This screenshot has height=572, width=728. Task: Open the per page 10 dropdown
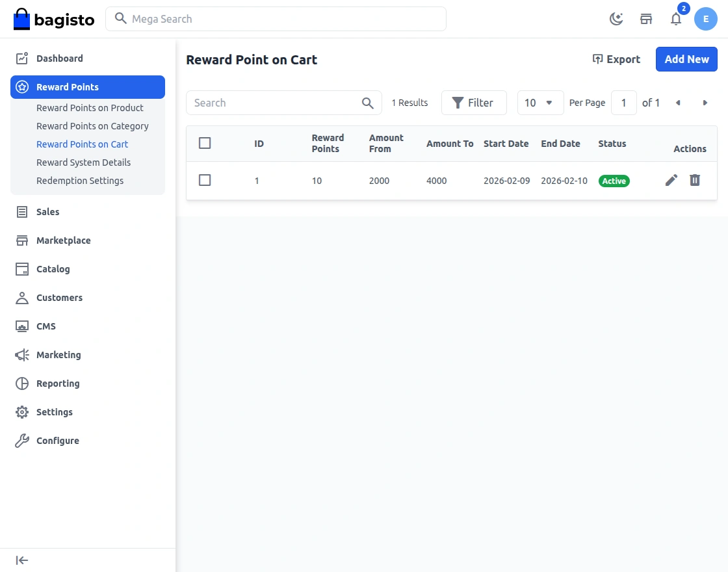(540, 103)
